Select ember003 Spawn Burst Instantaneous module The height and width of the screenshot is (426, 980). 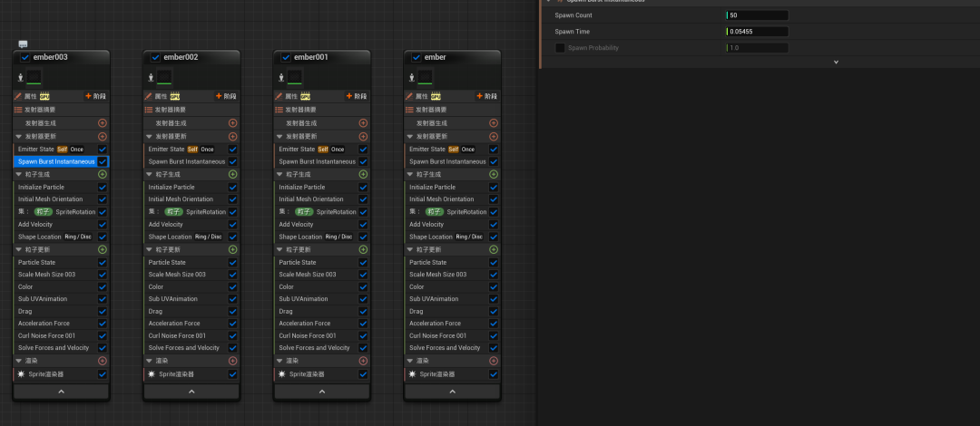click(55, 161)
